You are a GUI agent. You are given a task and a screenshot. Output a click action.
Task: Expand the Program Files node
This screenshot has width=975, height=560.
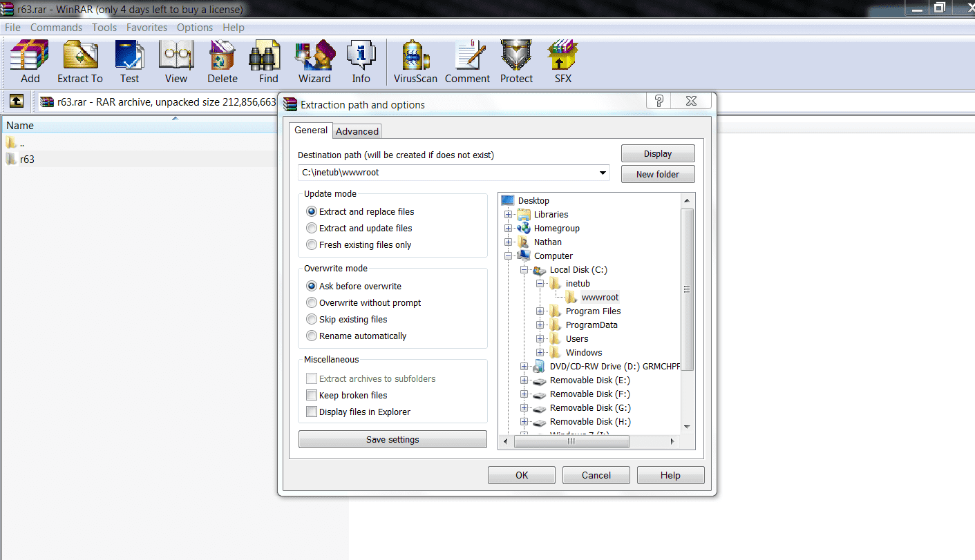tap(540, 311)
